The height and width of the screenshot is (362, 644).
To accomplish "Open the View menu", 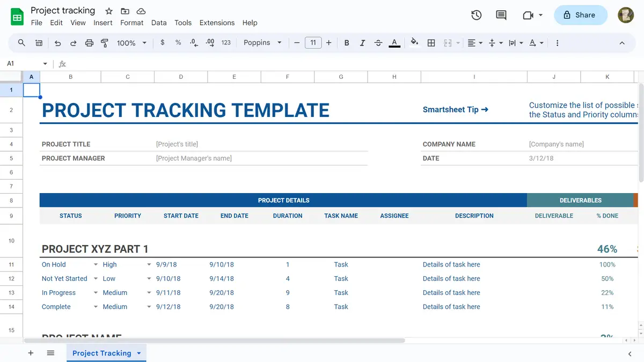I will pos(78,23).
